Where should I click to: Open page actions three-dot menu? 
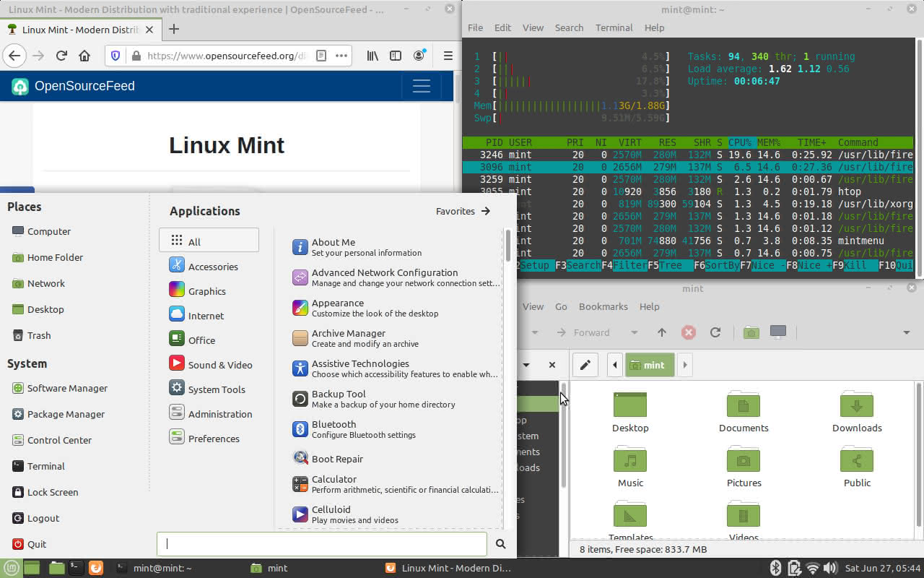pyautogui.click(x=341, y=56)
